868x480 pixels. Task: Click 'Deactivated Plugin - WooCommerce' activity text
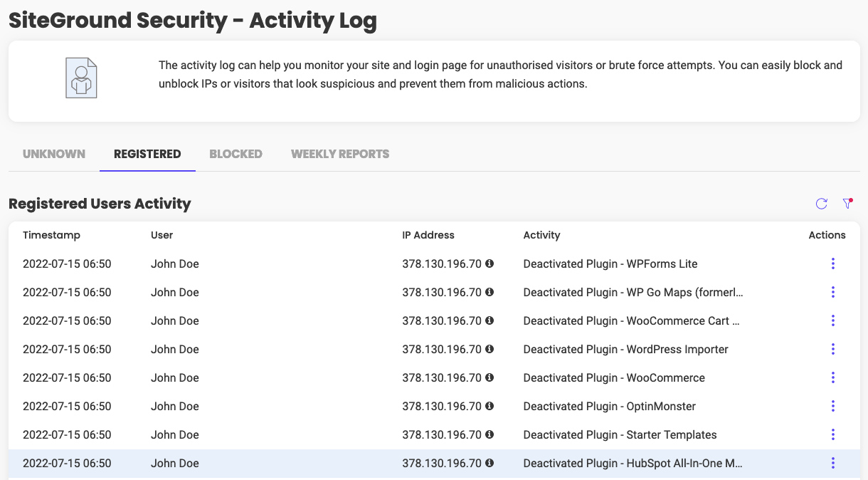point(614,377)
